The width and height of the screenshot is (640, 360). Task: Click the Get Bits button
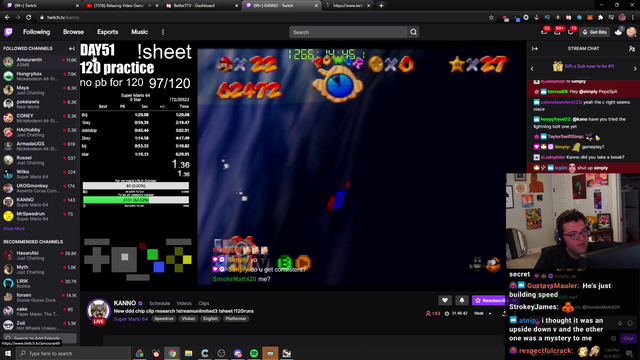coord(595,32)
